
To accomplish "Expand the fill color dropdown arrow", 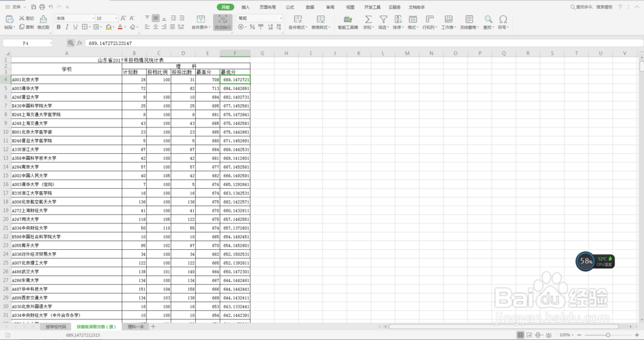I will point(114,27).
